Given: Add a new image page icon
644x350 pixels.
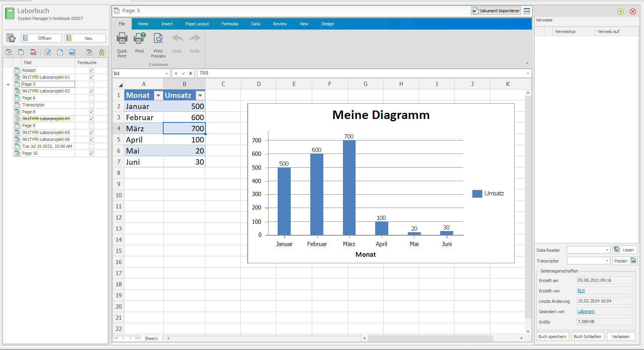Looking at the screenshot, I should (x=9, y=52).
